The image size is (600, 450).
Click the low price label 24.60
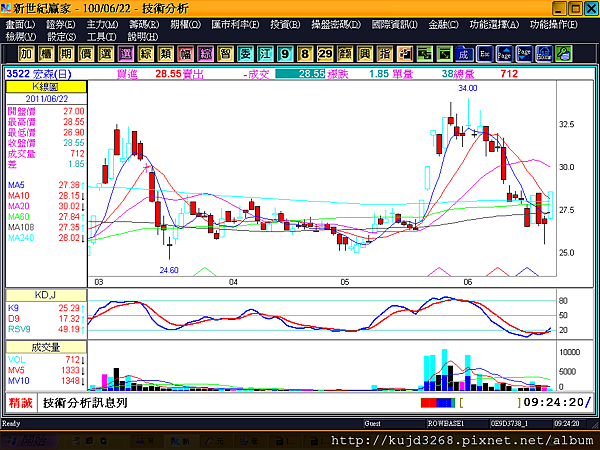click(169, 270)
